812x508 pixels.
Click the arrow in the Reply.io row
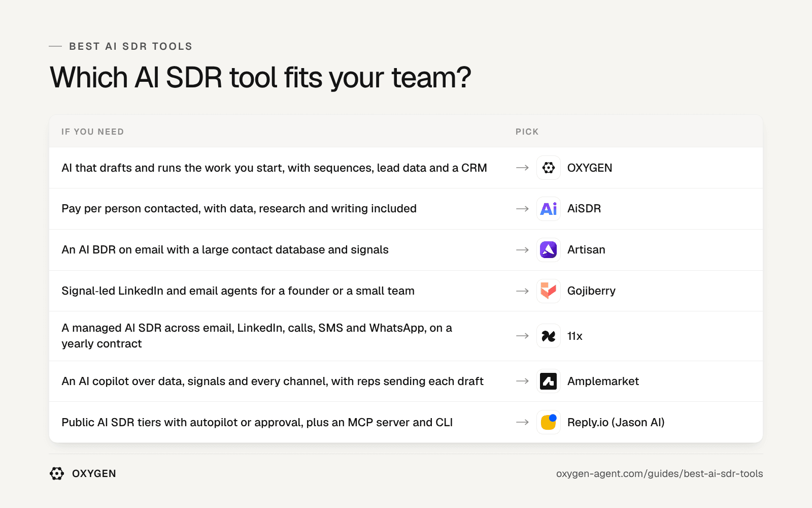(523, 422)
